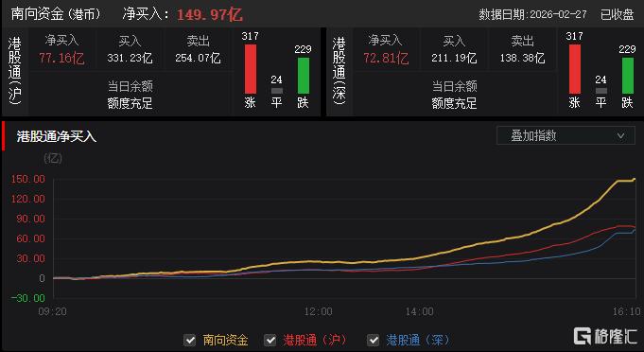
Task: Toggle the 港股通（深） legend checkbox
Action: pos(373,340)
